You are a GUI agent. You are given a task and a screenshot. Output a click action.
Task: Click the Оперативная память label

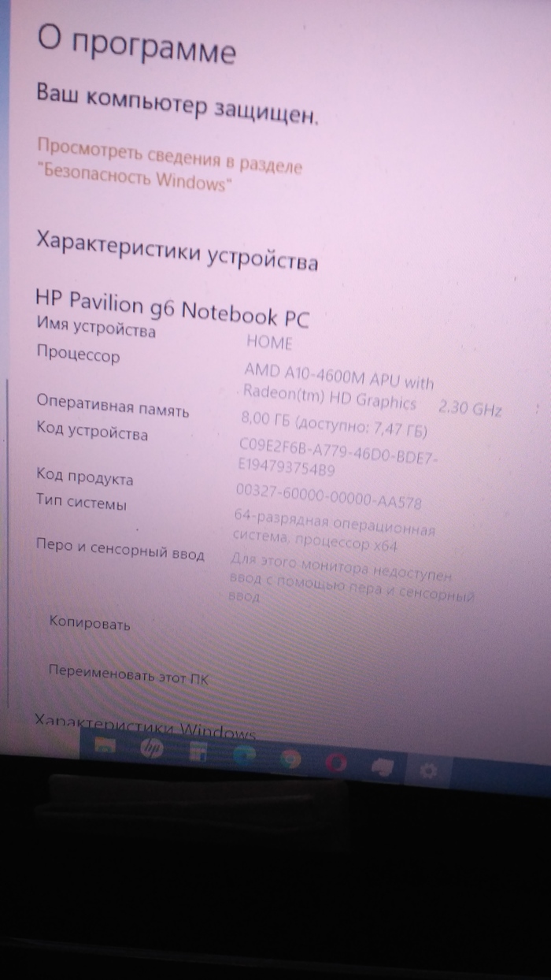113,405
